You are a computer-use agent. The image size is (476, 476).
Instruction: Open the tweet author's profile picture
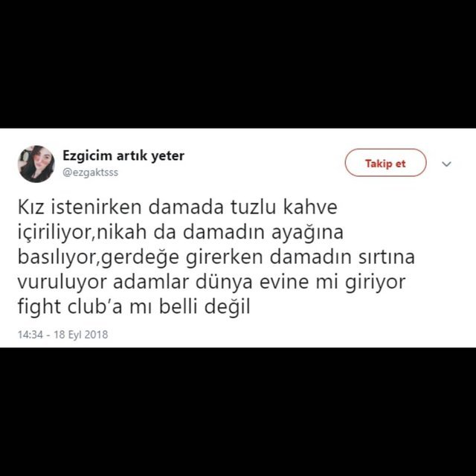36,164
